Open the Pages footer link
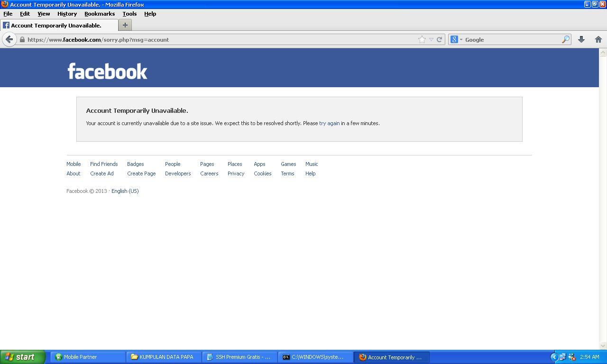Viewport: 607px width, 364px height. (x=207, y=164)
